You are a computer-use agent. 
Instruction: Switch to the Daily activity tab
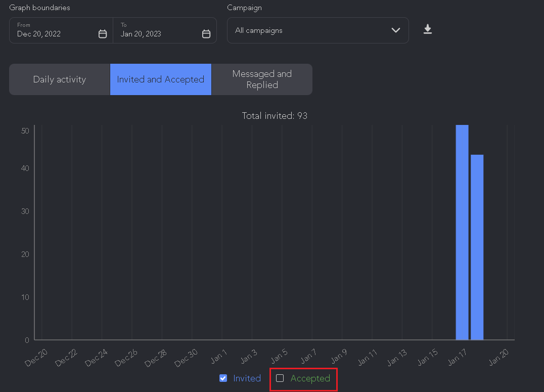(60, 79)
